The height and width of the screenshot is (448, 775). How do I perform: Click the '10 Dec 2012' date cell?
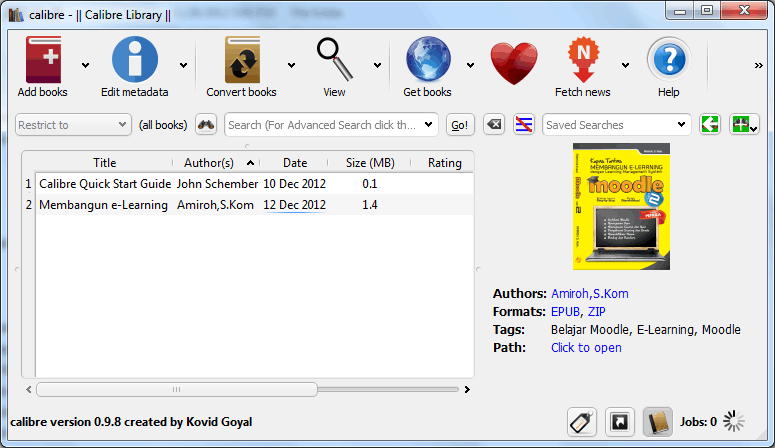tap(295, 184)
